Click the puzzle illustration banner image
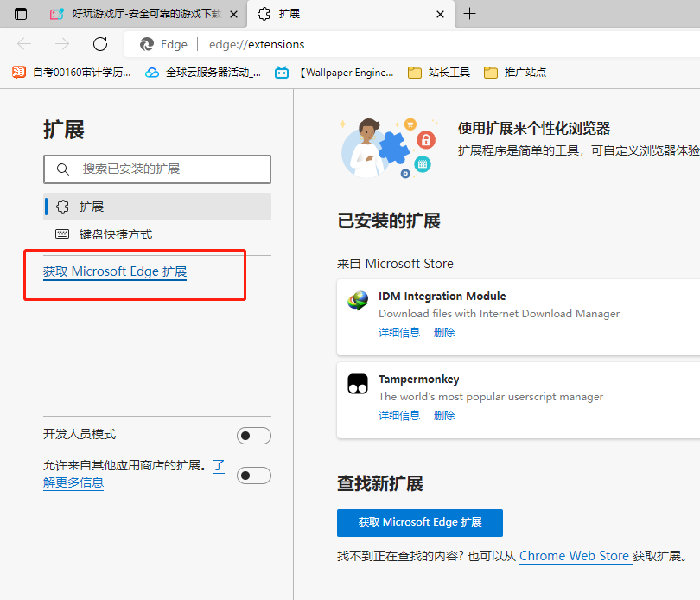 click(389, 149)
